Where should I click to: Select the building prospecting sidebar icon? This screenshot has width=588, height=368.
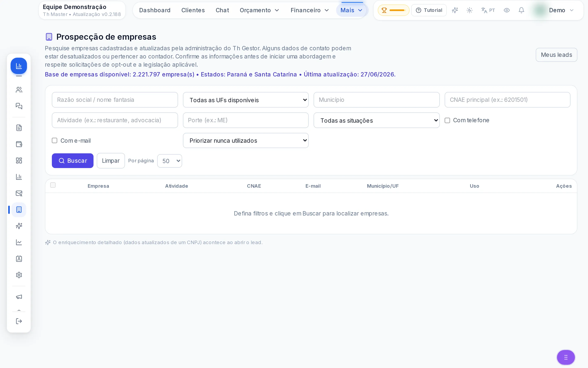[19, 210]
